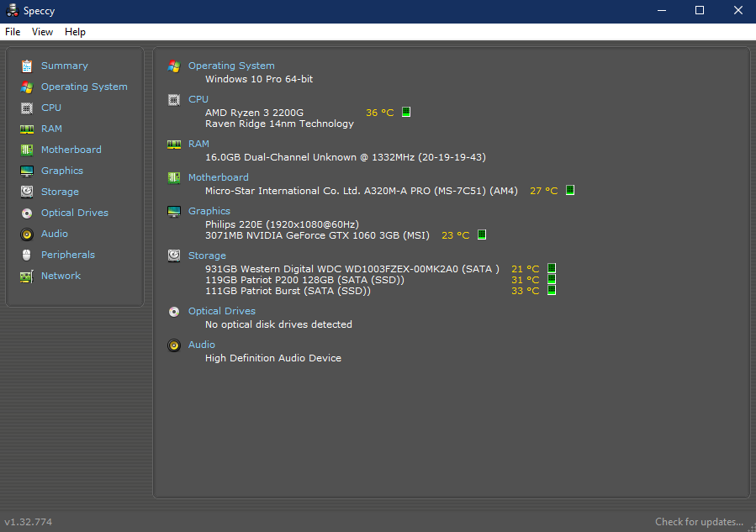Click the Peripherals mouse icon in sidebar

click(26, 255)
